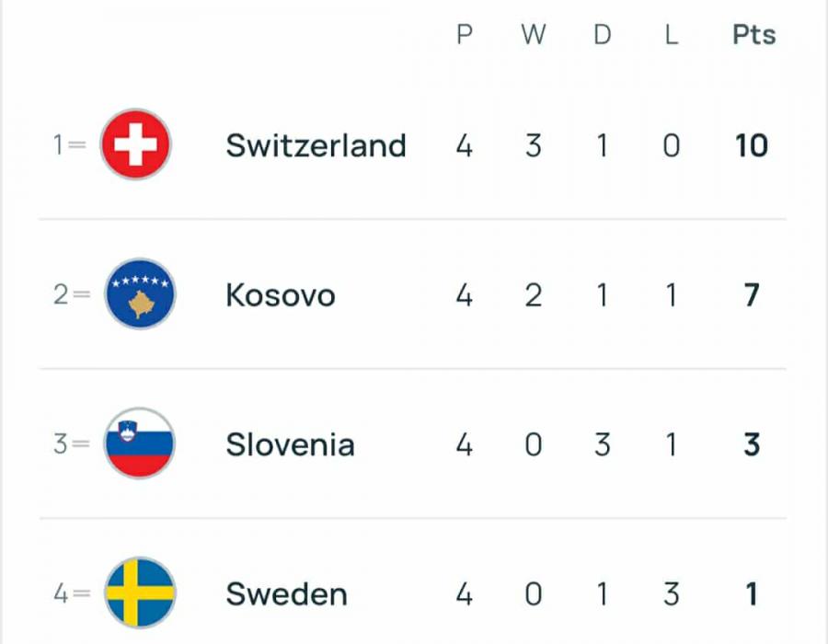Select the Slovenia team name

pos(290,444)
